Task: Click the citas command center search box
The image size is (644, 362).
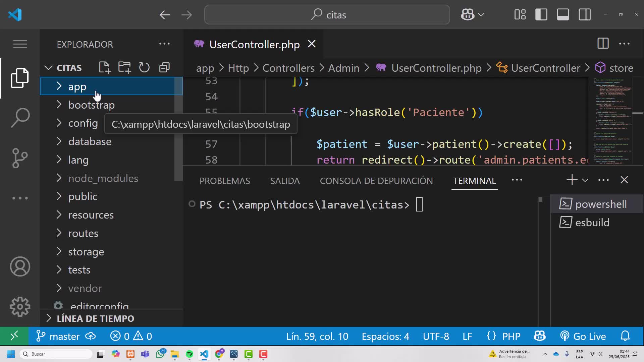Action: pyautogui.click(x=327, y=15)
